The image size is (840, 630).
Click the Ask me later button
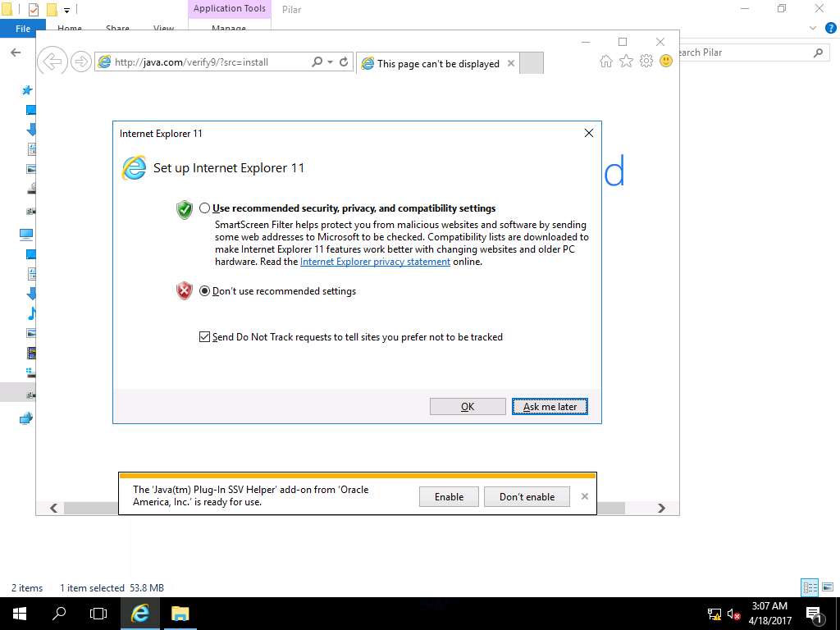(x=550, y=407)
